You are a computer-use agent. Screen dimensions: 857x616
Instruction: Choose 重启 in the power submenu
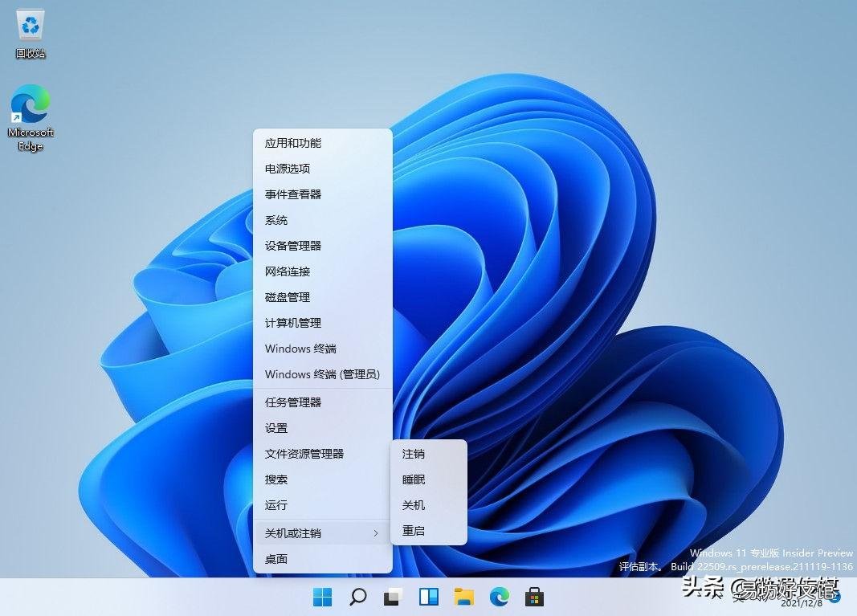tap(429, 531)
